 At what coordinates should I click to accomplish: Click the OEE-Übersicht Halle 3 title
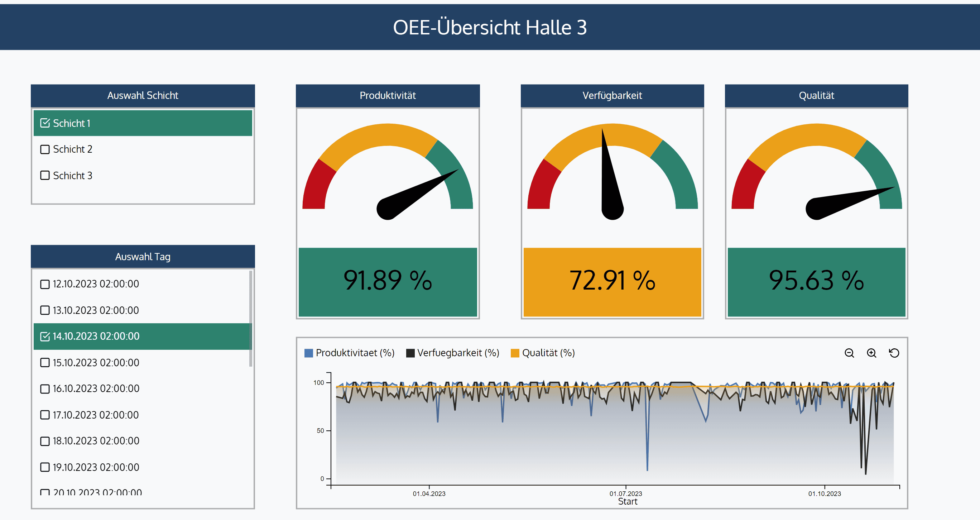(490, 27)
